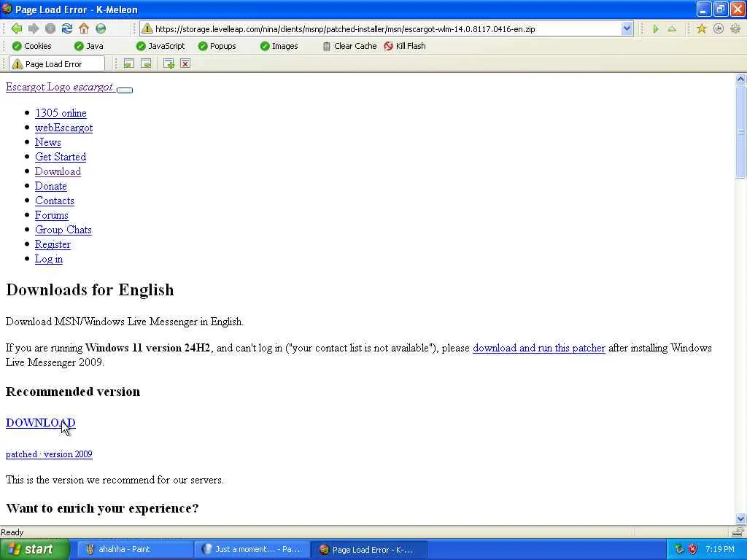747x560 pixels.
Task: Click the globe search icon
Action: 101,29
